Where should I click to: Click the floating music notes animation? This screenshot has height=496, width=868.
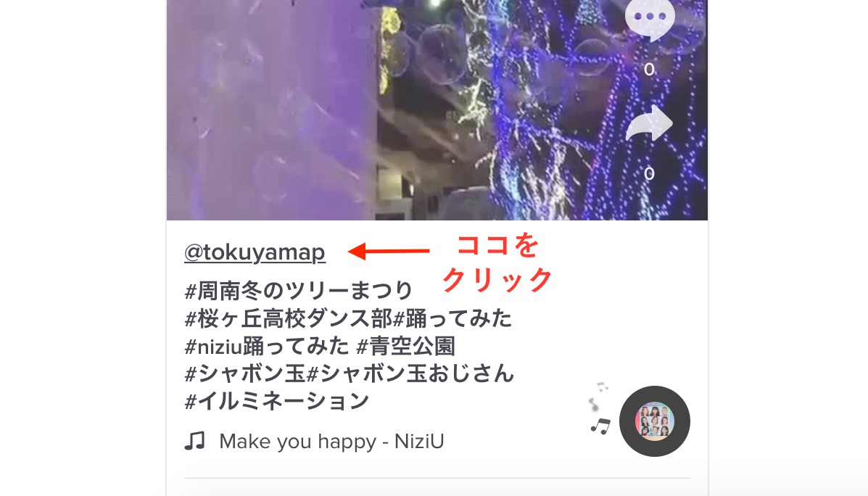point(600,408)
